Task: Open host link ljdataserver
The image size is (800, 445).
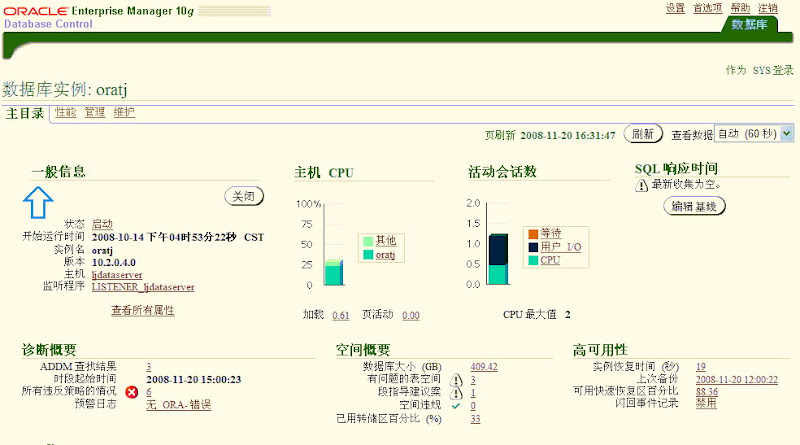Action: (117, 275)
